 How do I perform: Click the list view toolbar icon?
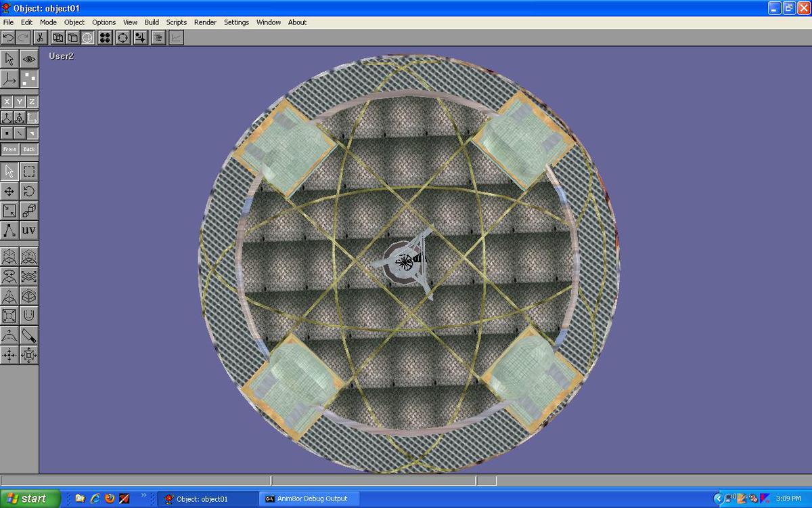tap(158, 38)
